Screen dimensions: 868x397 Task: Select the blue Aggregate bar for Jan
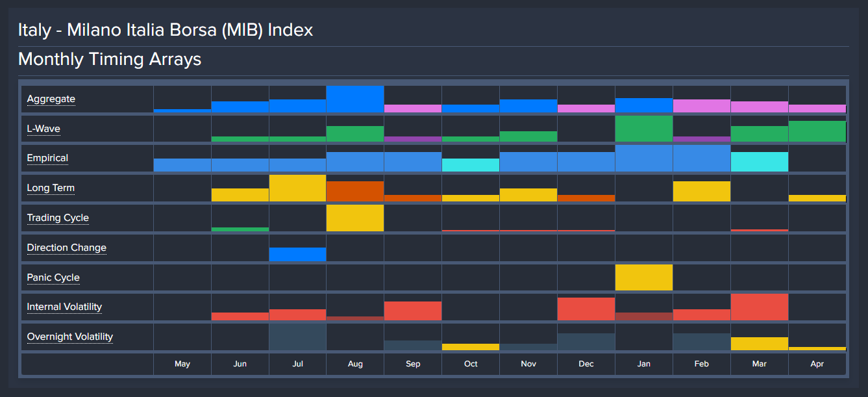click(644, 105)
